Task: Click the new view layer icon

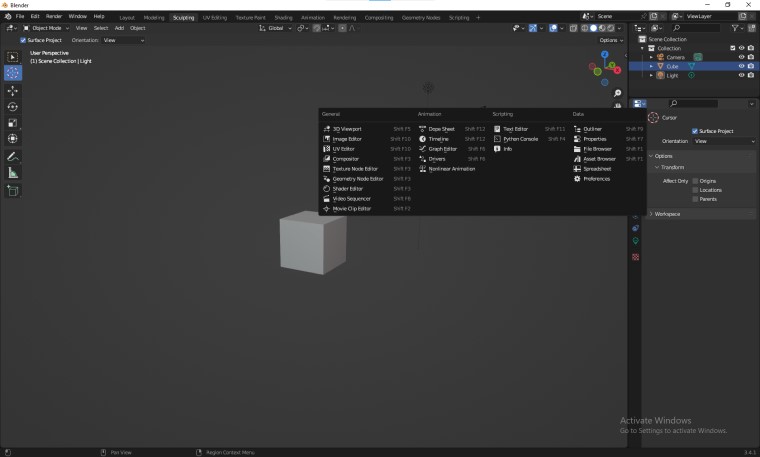Action: 742,16
